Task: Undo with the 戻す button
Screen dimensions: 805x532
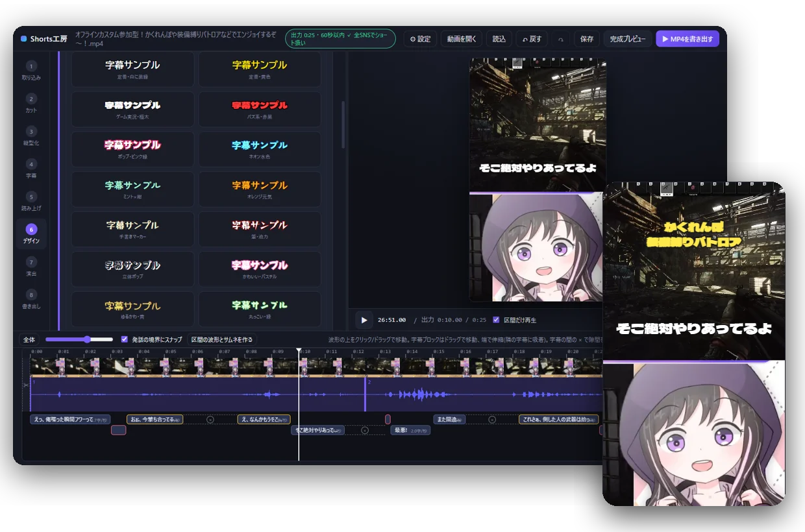Action: 532,39
